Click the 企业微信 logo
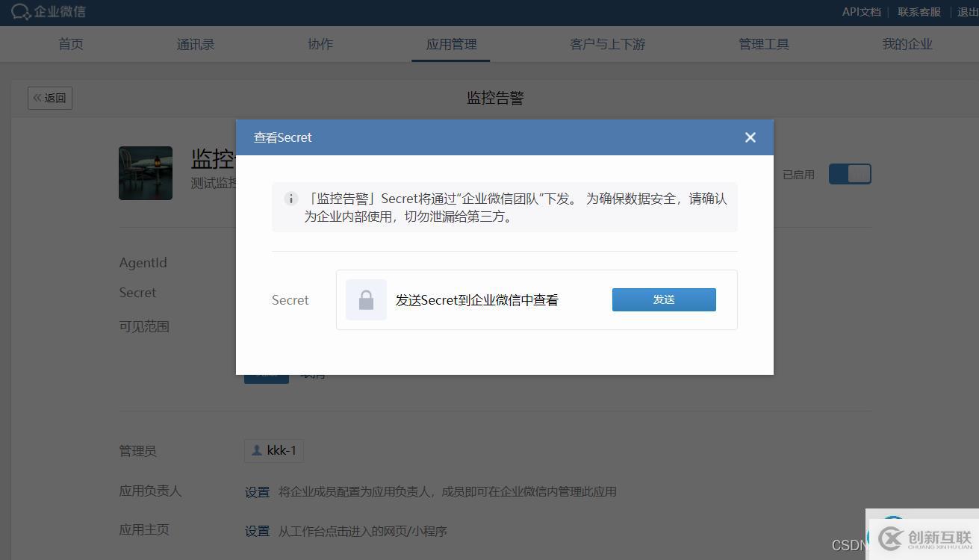Image resolution: width=979 pixels, height=560 pixels. 49,12
